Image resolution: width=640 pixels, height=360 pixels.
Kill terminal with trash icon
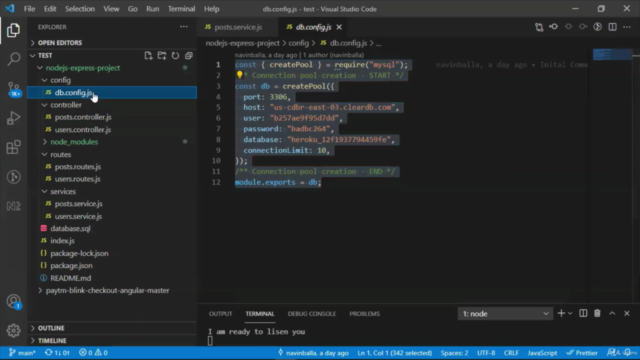597,313
